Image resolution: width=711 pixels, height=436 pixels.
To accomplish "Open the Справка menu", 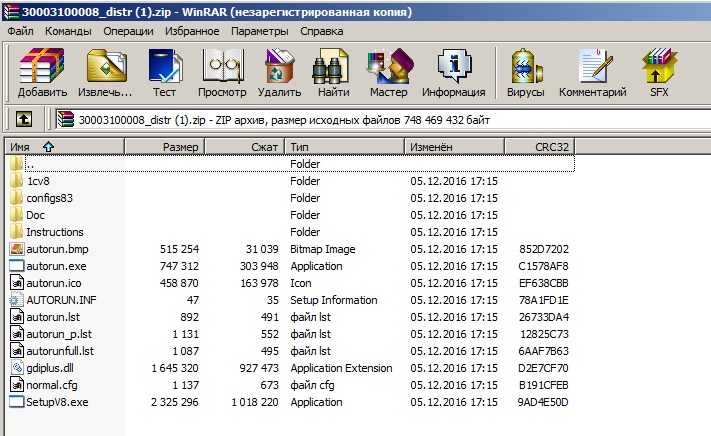I will point(321,31).
